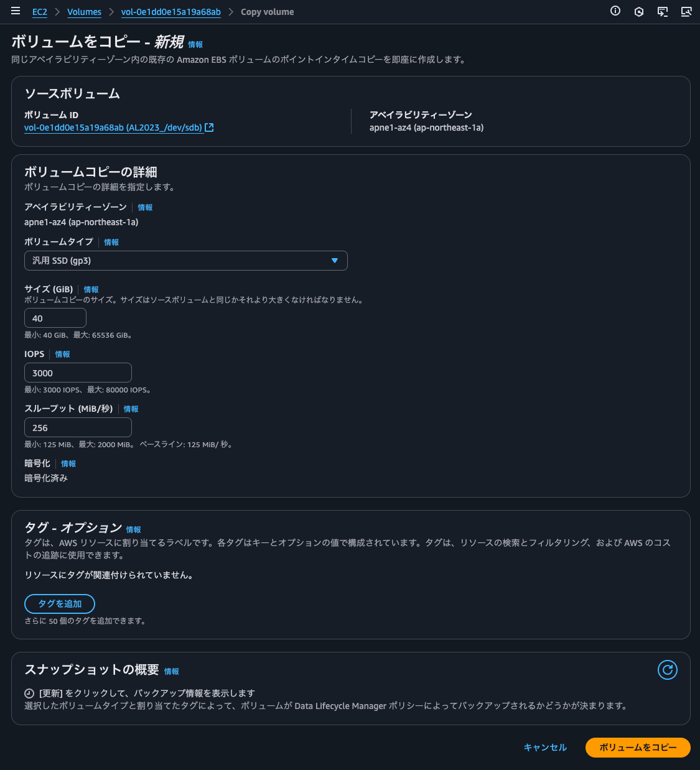Focus the throughput field showing 256
This screenshot has height=770, width=700.
click(78, 427)
